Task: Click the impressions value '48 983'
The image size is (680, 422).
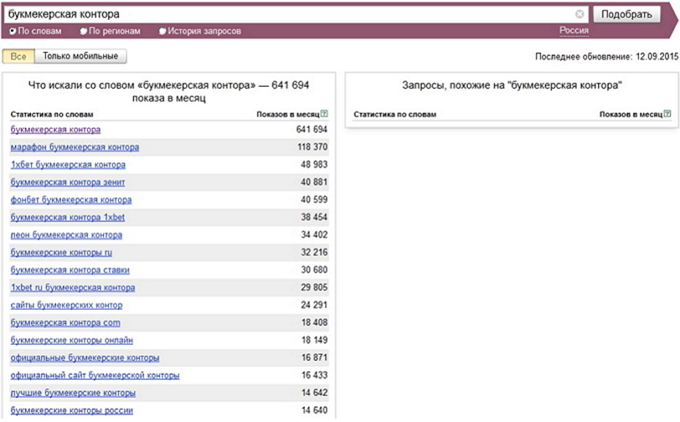Action: [x=314, y=165]
